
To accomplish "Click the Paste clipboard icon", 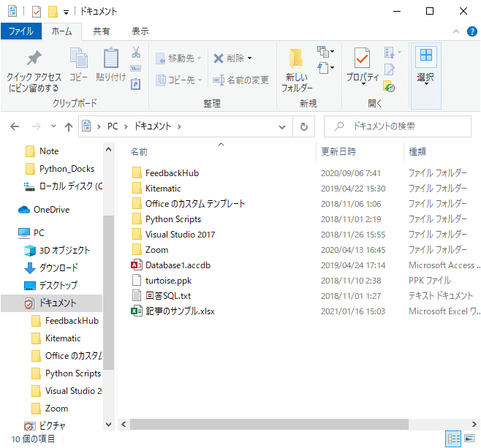I will point(110,58).
